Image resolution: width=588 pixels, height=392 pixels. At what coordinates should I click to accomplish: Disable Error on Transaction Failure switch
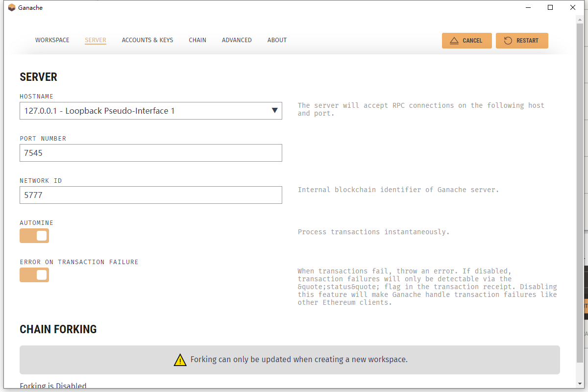coord(34,275)
